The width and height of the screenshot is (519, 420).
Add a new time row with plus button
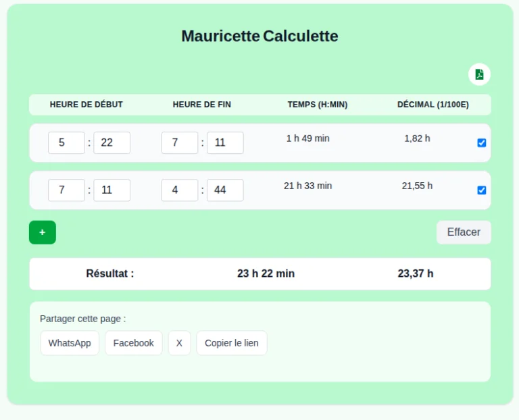[43, 232]
